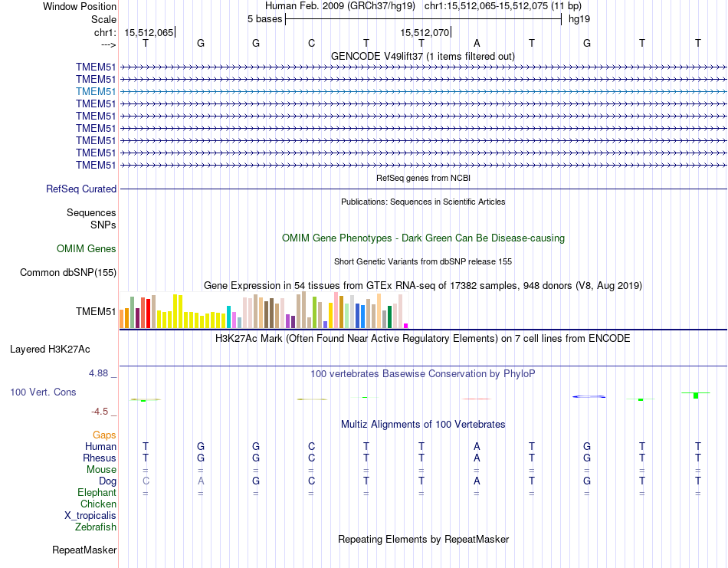Click the TMEM51 label beside GTEx bar chart
Image resolution: width=728 pixels, height=568 pixels.
tap(96, 312)
